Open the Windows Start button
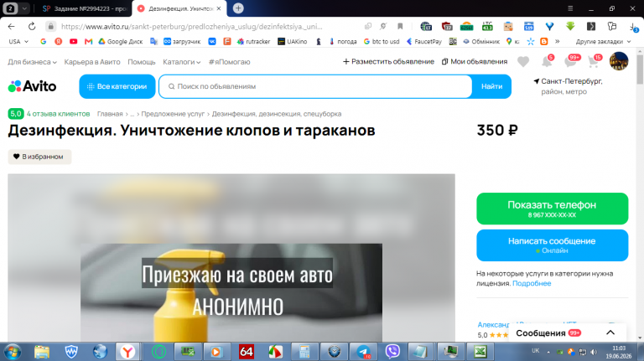 pyautogui.click(x=13, y=352)
